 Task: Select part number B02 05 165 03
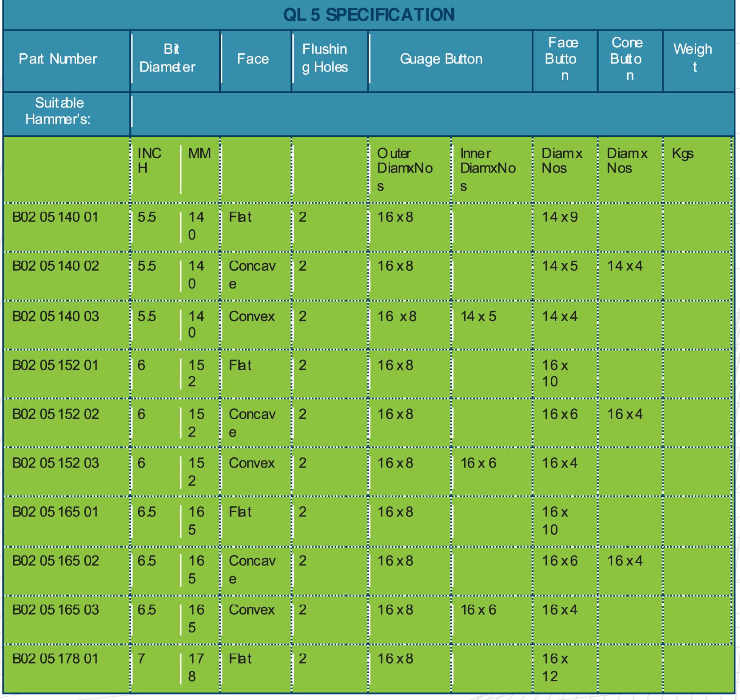(56, 609)
